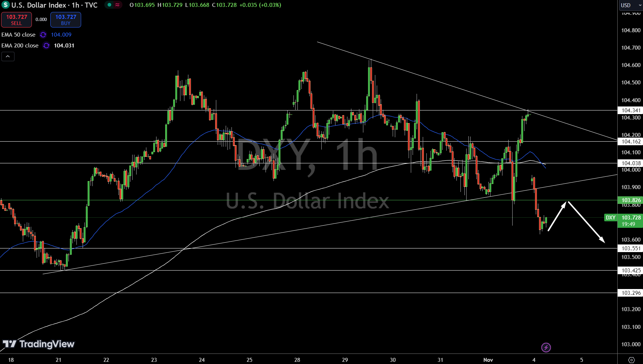The width and height of the screenshot is (643, 364).
Task: Click the 104.162 horizontal line price label
Action: coord(631,142)
